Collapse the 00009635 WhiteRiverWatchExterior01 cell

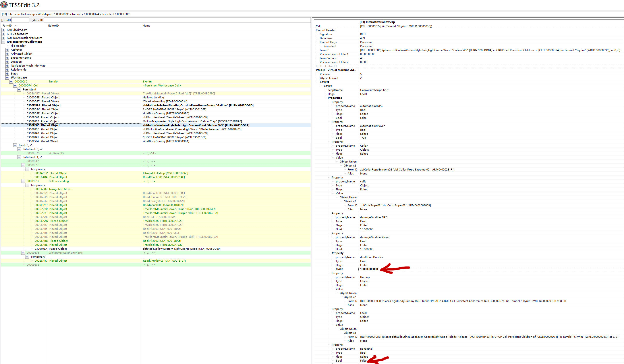(23, 253)
